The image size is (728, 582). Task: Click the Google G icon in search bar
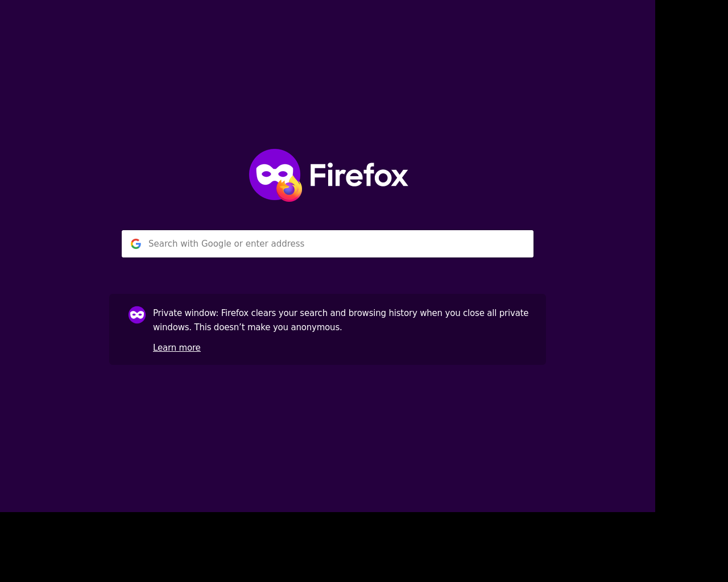tap(136, 244)
